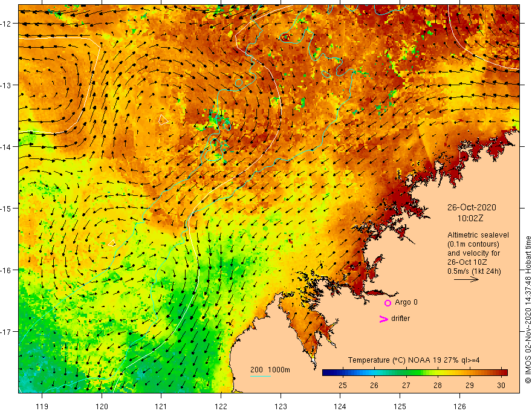
Task: Click the colorbar tick label 25
Action: pos(343,385)
